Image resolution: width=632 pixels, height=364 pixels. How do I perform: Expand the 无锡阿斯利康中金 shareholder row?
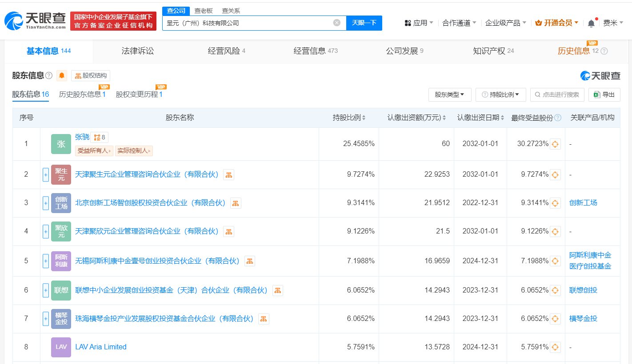[45, 261]
